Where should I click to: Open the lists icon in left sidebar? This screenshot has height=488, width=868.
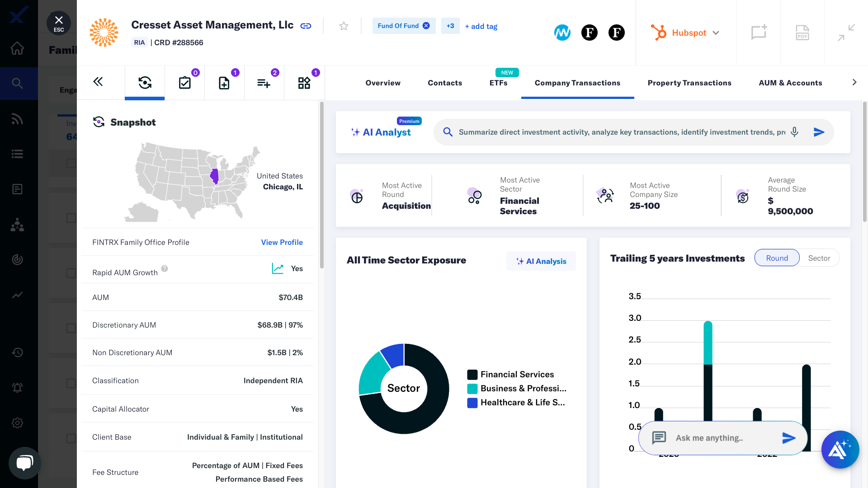coord(17,154)
